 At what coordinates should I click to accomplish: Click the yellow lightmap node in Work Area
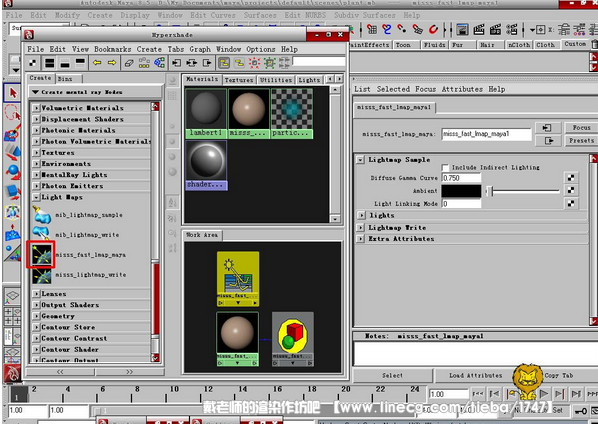(238, 279)
